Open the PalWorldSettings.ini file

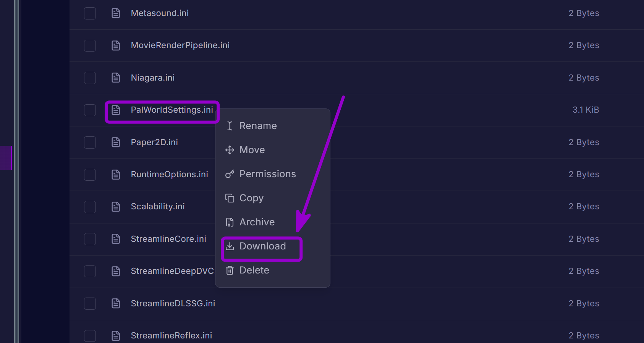point(172,110)
